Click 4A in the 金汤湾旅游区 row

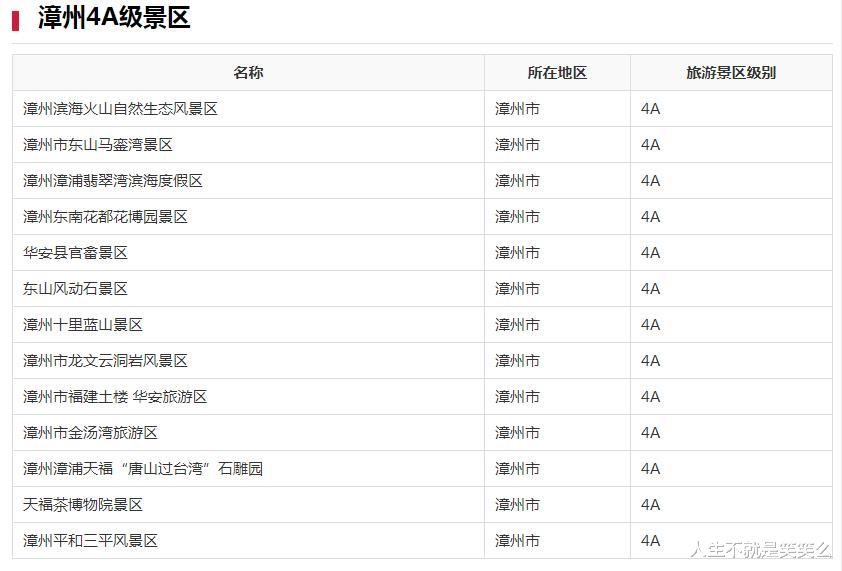tap(650, 432)
